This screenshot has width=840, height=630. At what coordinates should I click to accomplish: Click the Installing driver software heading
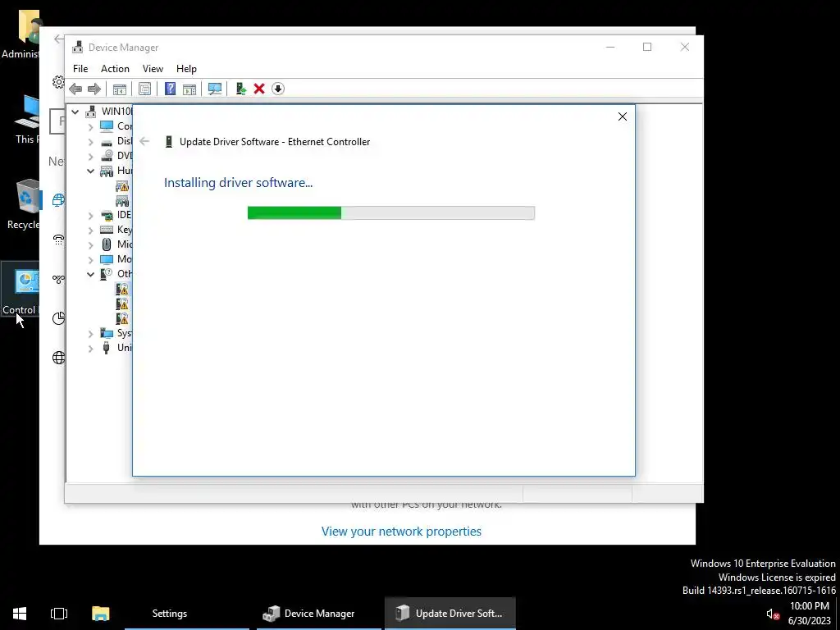238,183
